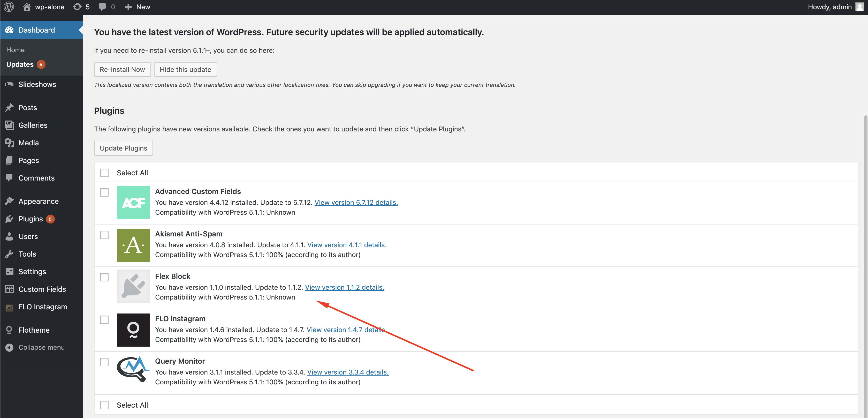Click the Media sidebar icon
Viewport: 868px width, 418px height.
[9, 143]
